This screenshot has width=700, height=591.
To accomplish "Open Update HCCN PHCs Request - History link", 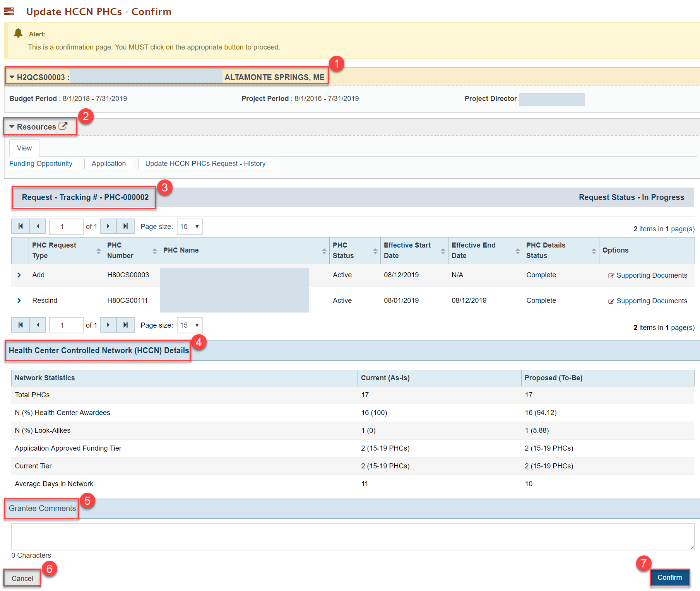I will (x=205, y=164).
